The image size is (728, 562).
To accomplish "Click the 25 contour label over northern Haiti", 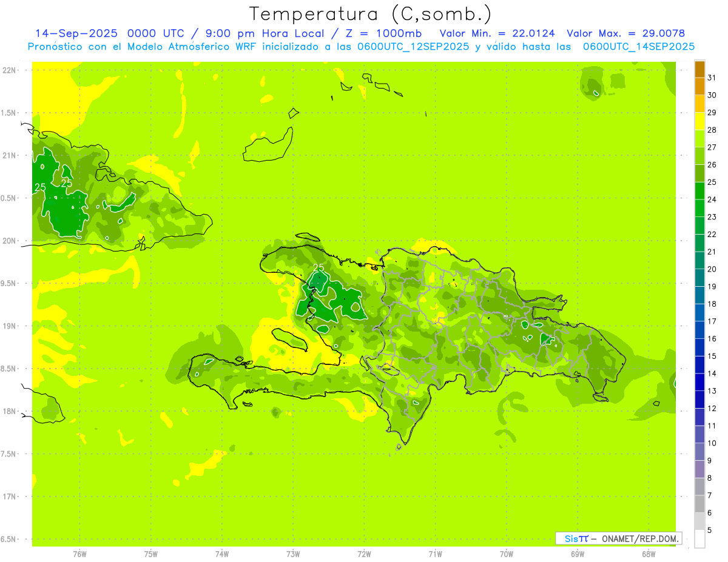I will click(318, 267).
